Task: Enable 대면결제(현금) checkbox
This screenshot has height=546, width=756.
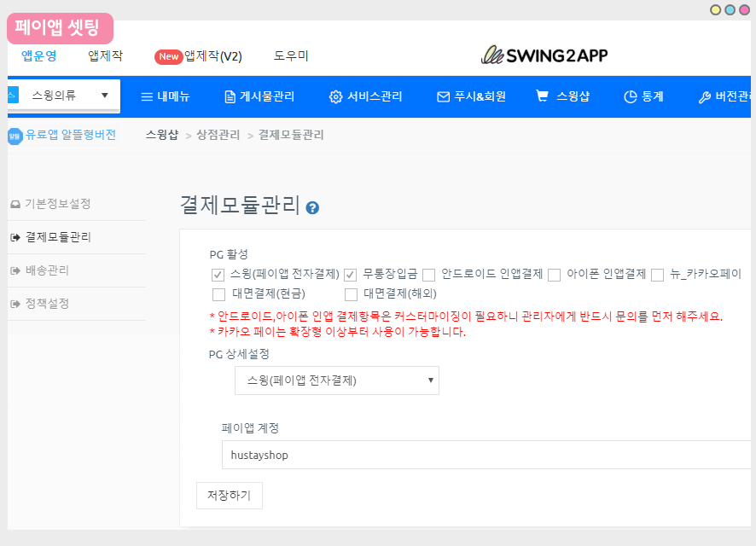Action: tap(218, 294)
